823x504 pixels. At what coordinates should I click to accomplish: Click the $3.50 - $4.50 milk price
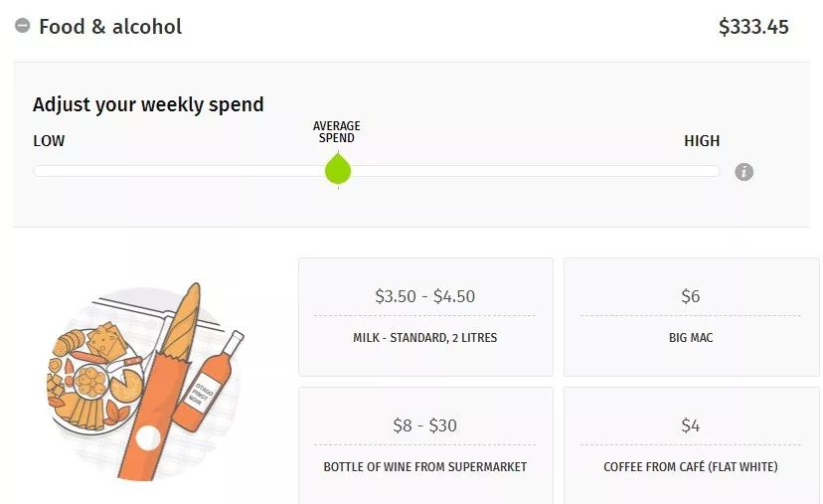425,295
